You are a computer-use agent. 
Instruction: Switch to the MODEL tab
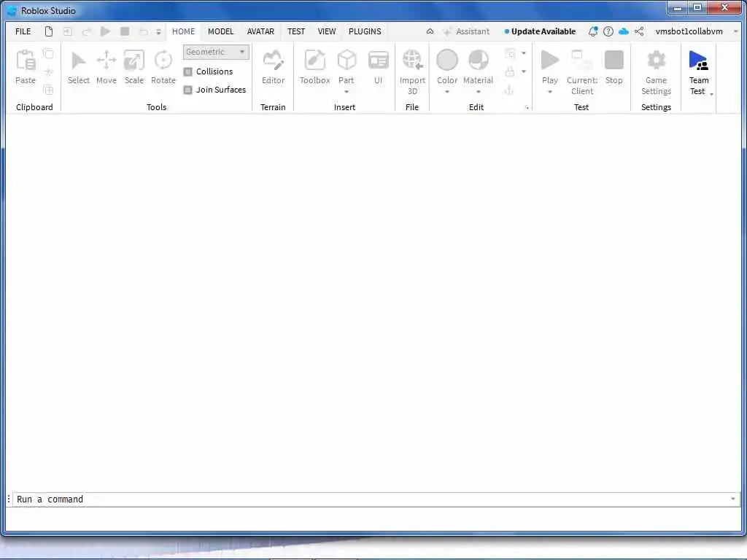pos(220,31)
